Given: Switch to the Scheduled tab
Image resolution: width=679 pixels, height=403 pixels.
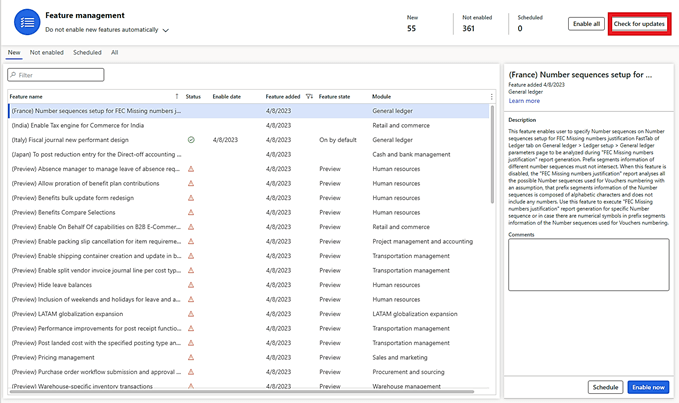Looking at the screenshot, I should [x=87, y=52].
